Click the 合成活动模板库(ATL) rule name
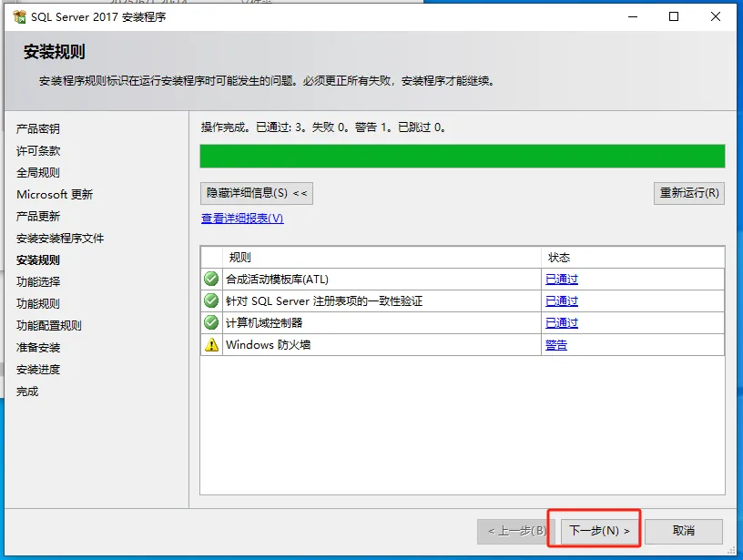 277,279
